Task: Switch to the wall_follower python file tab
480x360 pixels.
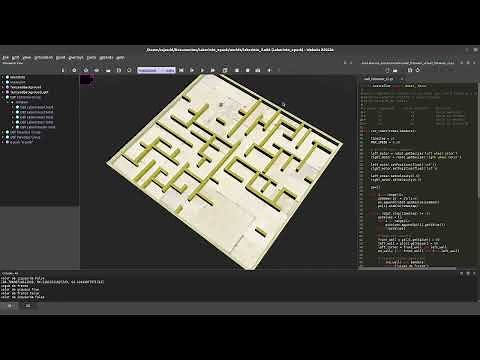Action: [378, 79]
